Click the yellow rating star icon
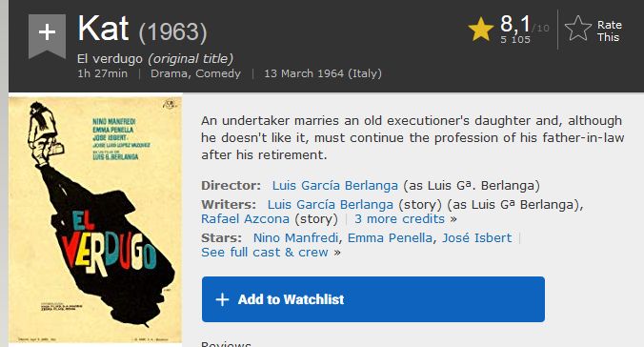The width and height of the screenshot is (644, 347). click(x=480, y=30)
